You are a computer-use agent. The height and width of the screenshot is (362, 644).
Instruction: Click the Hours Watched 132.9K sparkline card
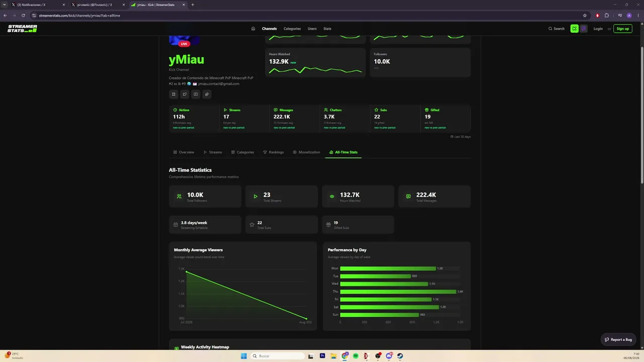pos(315,63)
